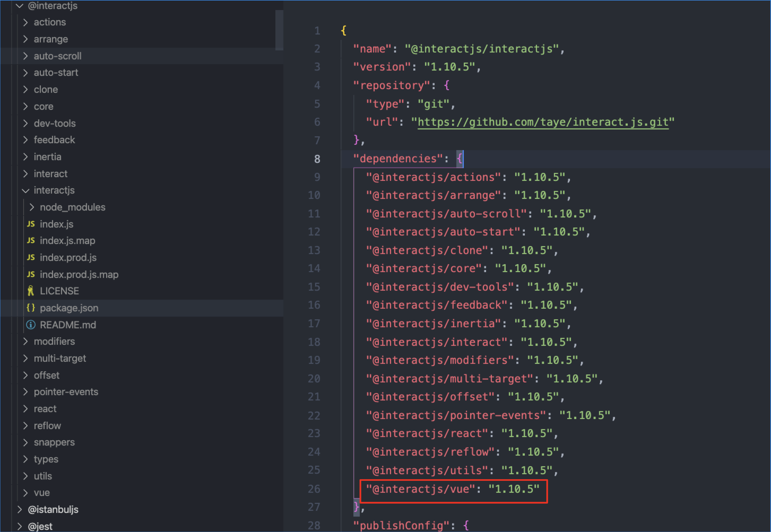771x532 pixels.
Task: Click the "@interactjs/vue" dependency text
Action: pos(421,489)
